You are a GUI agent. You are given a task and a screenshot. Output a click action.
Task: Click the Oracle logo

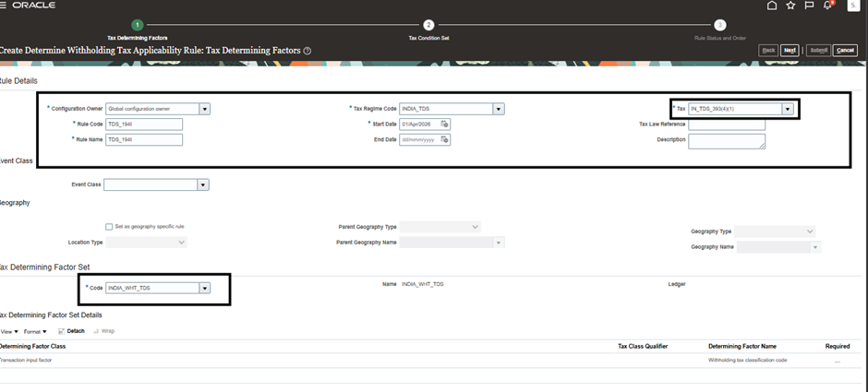(34, 5)
